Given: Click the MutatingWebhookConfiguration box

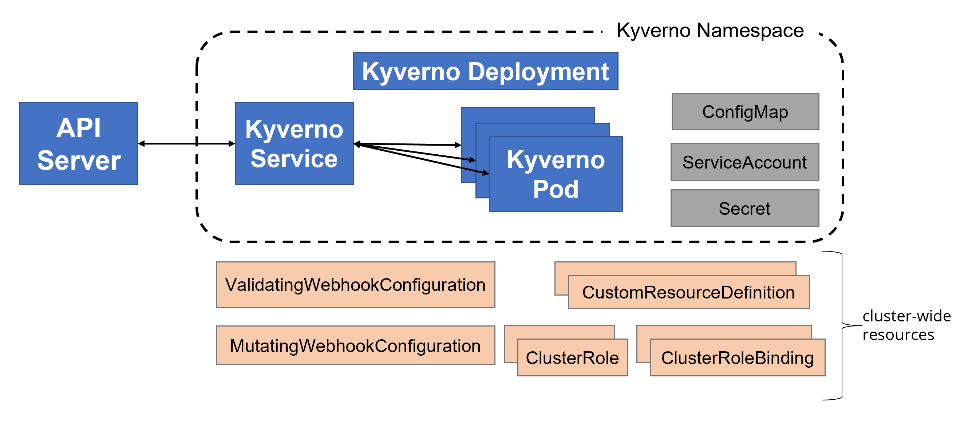Looking at the screenshot, I should click(x=355, y=345).
